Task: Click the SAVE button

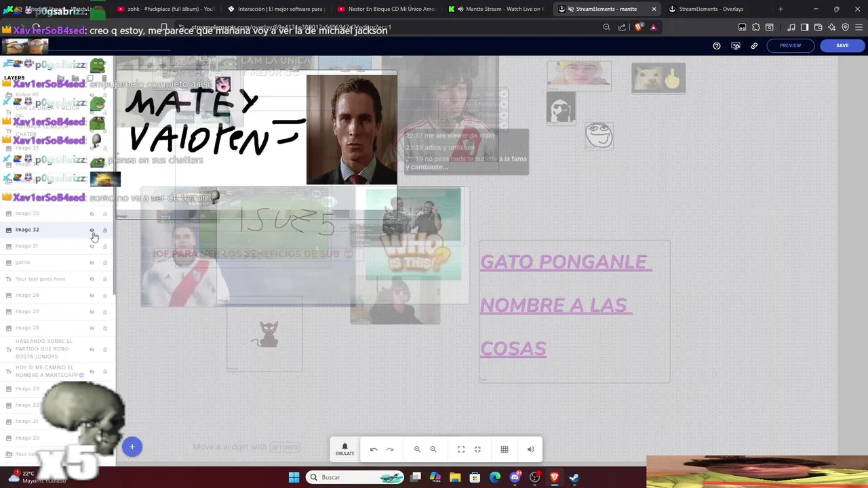Action: point(842,45)
